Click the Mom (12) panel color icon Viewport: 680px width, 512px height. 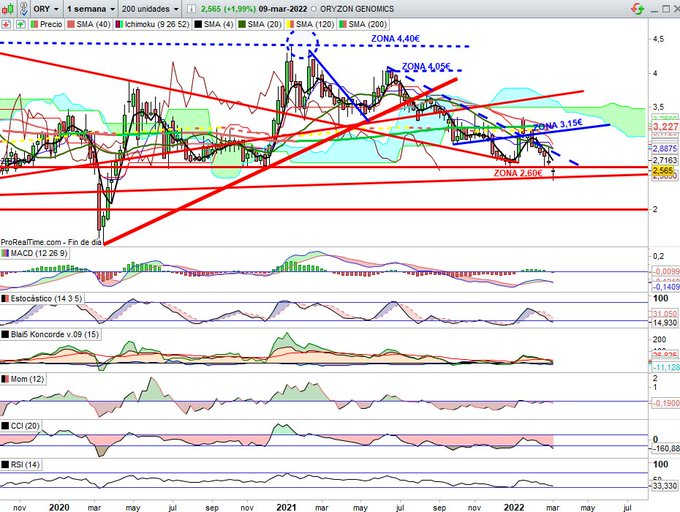pyautogui.click(x=5, y=379)
